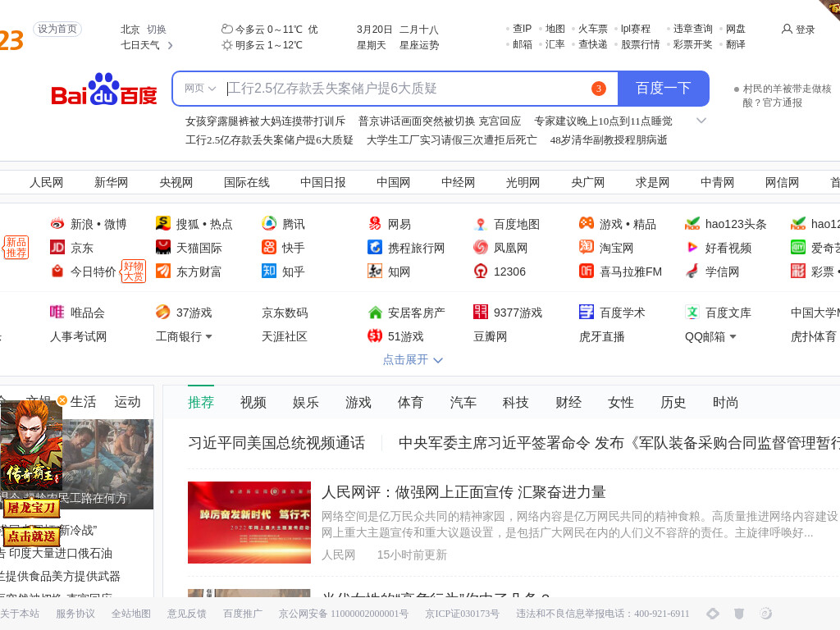Click the 37游戏 icon
Viewport: 840px width, 630px height.
pyautogui.click(x=163, y=312)
